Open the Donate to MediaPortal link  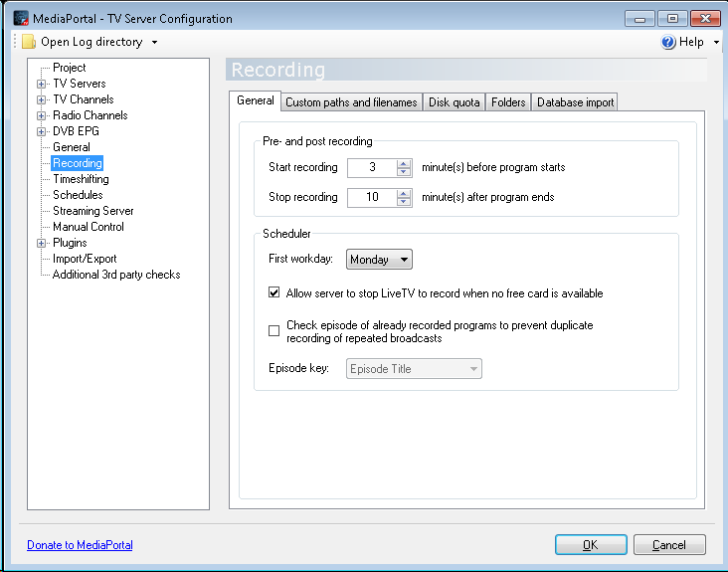(80, 544)
